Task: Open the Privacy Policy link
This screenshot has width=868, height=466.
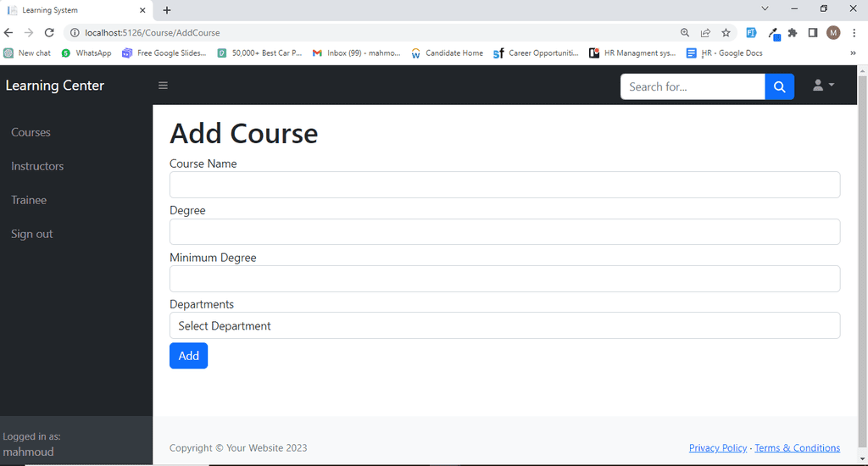Action: click(717, 447)
